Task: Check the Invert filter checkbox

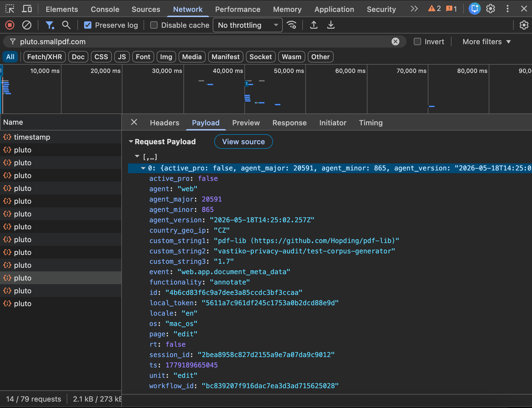Action: click(417, 41)
